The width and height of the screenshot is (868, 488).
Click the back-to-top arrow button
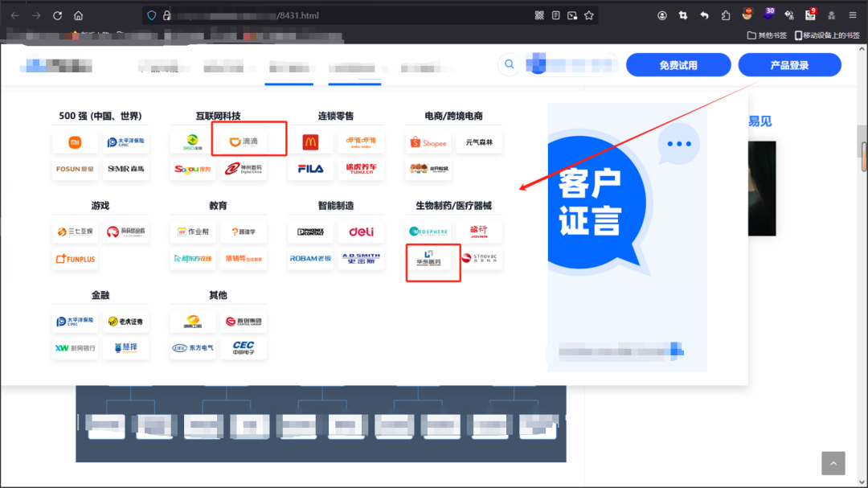click(x=833, y=463)
